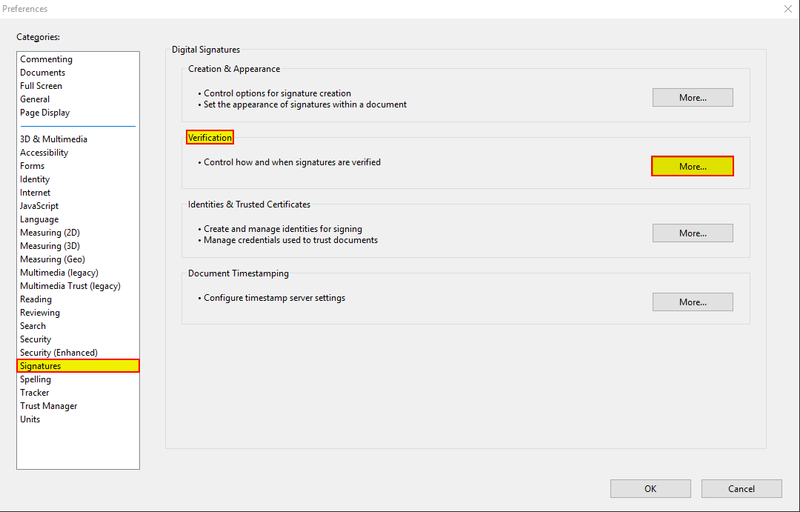Select the Accessibility category
800x512 pixels.
pyautogui.click(x=44, y=152)
